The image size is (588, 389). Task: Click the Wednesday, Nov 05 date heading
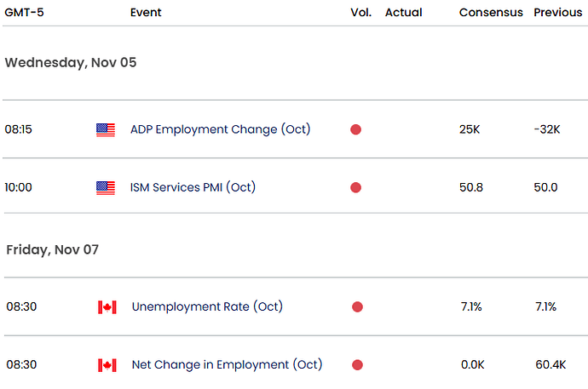pyautogui.click(x=71, y=62)
